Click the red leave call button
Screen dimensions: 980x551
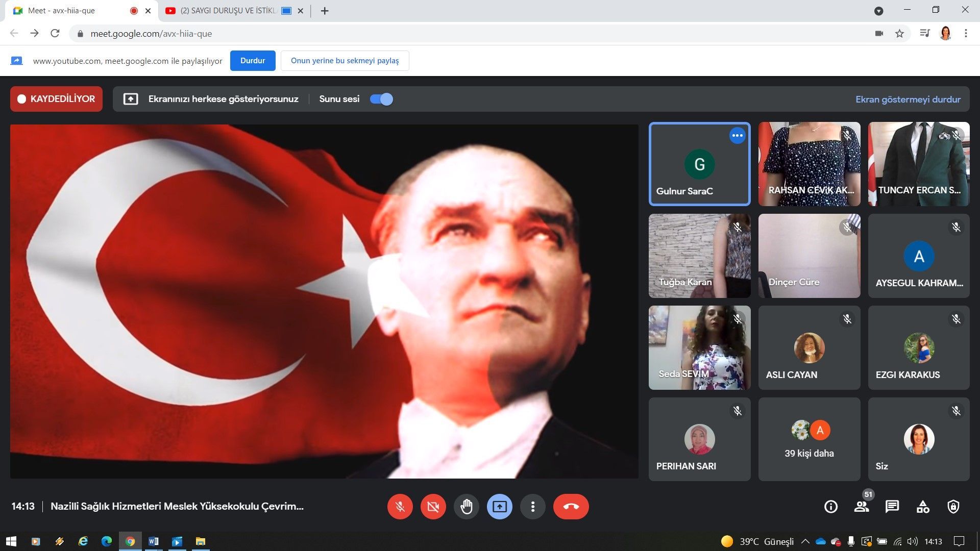pyautogui.click(x=571, y=507)
